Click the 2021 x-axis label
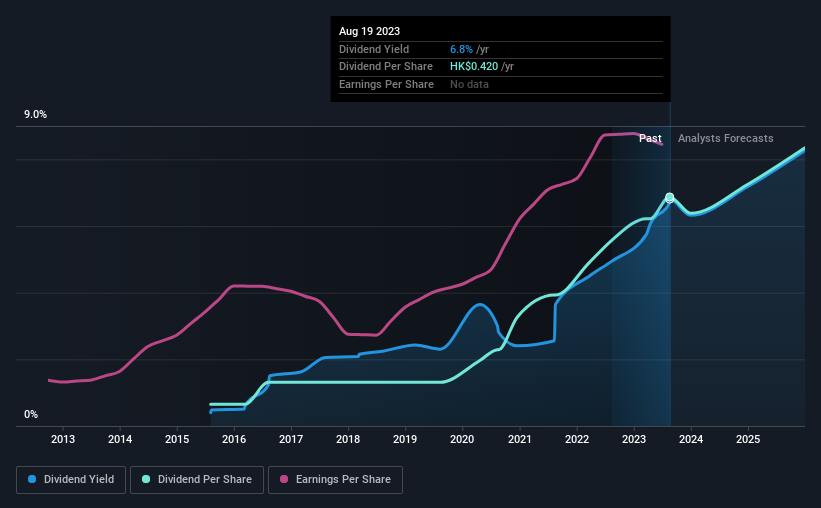Screen dimensions: 821x508 coord(520,439)
